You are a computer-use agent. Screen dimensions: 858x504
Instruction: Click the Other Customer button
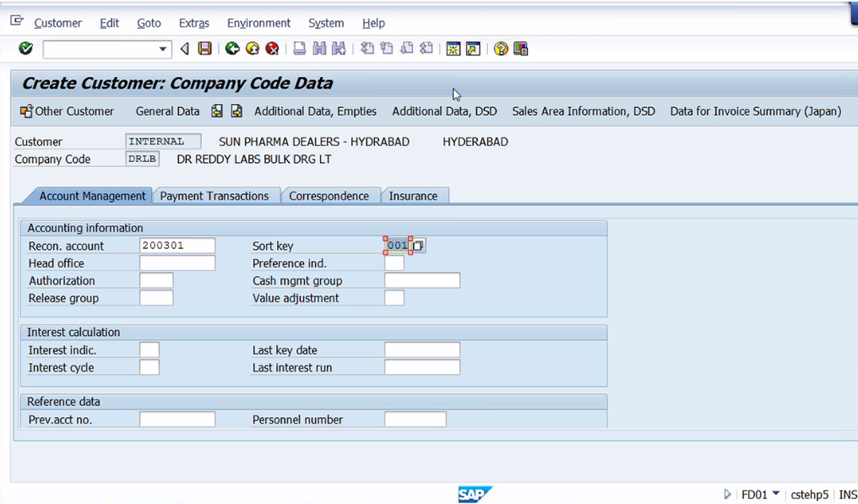67,111
